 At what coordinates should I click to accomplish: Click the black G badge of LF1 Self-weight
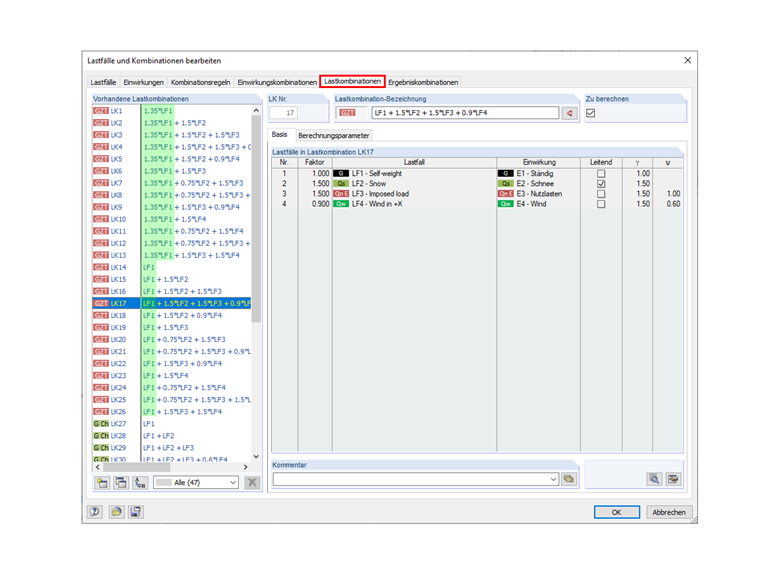[x=341, y=174]
